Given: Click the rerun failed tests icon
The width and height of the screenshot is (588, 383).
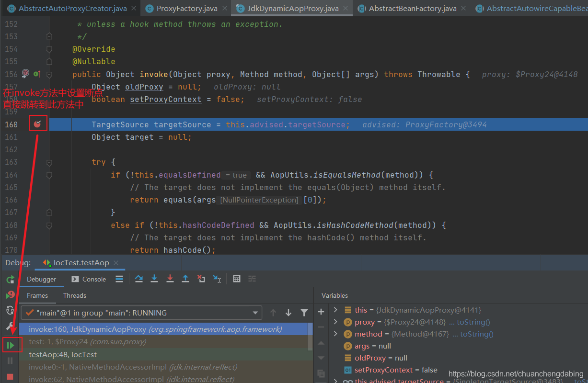Looking at the screenshot, I should pos(10,295).
